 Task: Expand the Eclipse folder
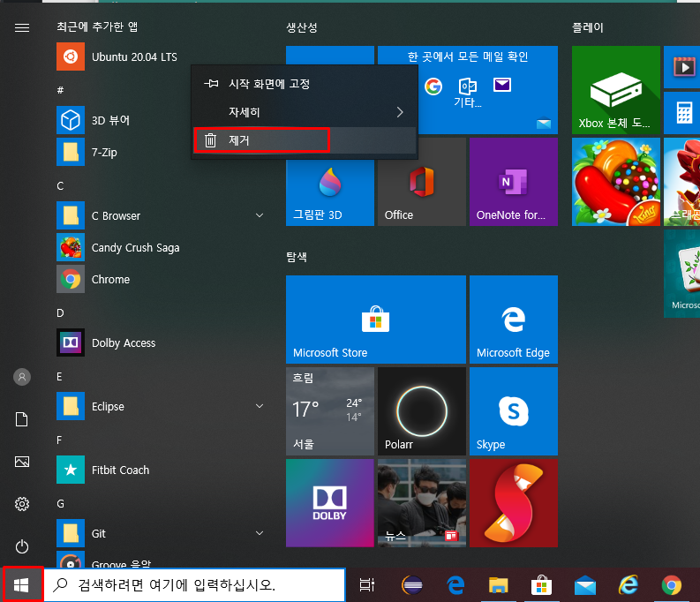click(260, 406)
